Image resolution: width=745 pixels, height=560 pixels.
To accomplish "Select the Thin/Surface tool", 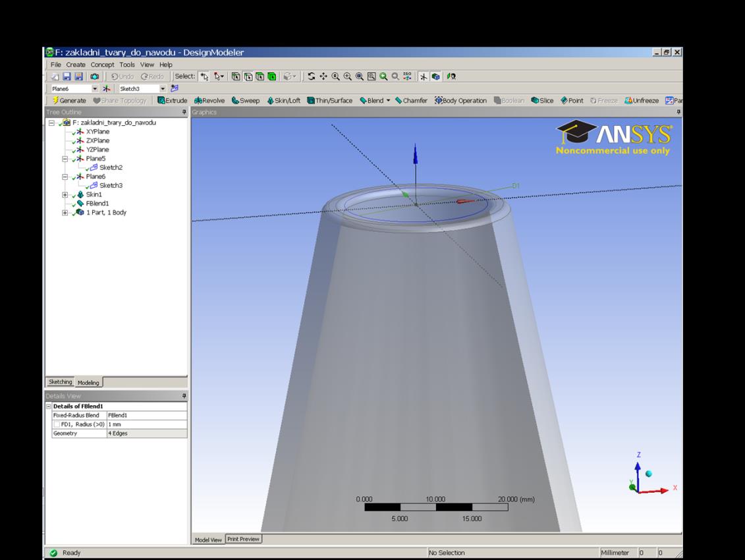I will [330, 100].
